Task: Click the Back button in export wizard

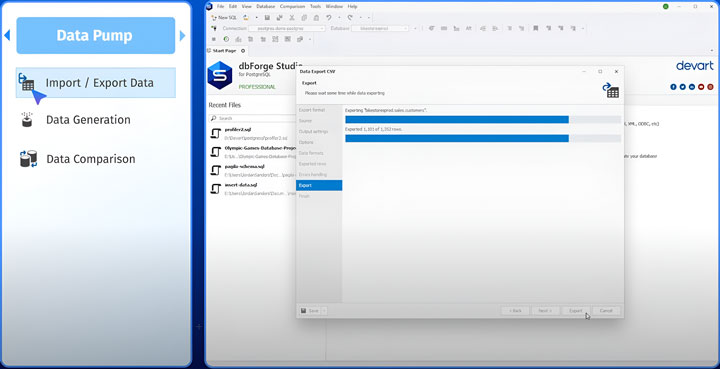Action: [x=515, y=311]
